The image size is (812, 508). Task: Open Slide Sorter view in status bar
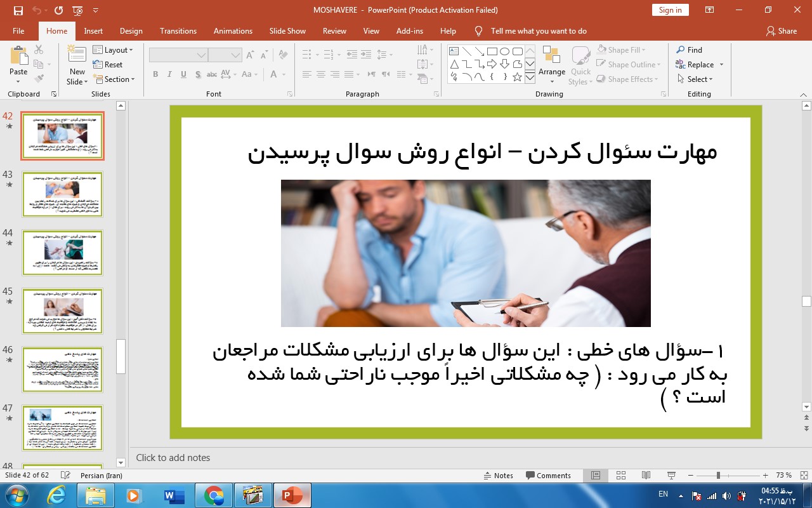(621, 475)
